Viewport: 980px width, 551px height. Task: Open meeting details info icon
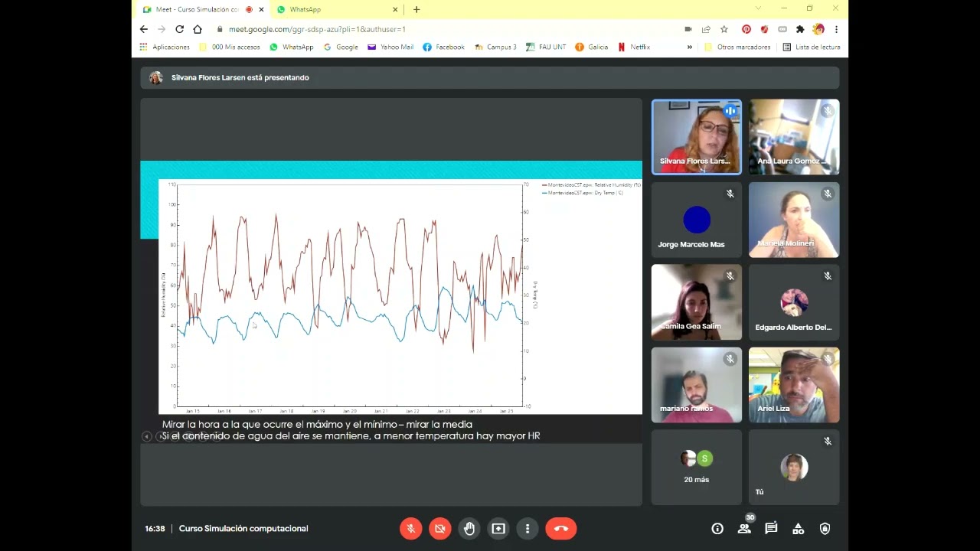pos(717,528)
